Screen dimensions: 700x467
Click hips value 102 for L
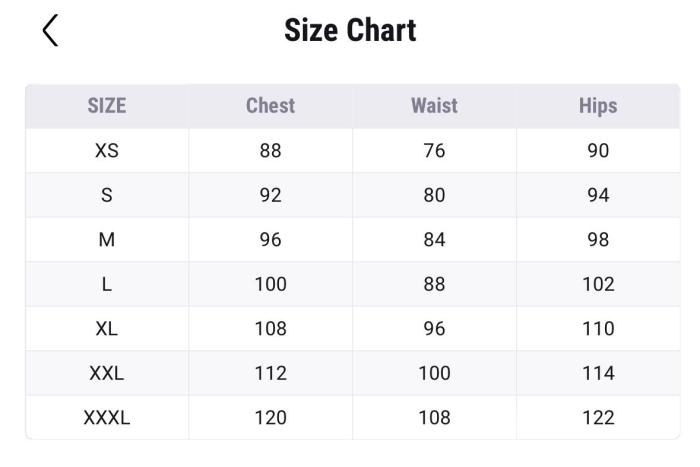point(598,284)
